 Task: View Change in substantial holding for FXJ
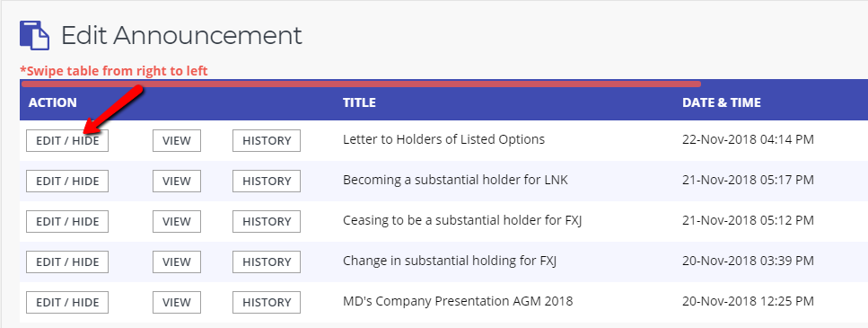pos(177,262)
